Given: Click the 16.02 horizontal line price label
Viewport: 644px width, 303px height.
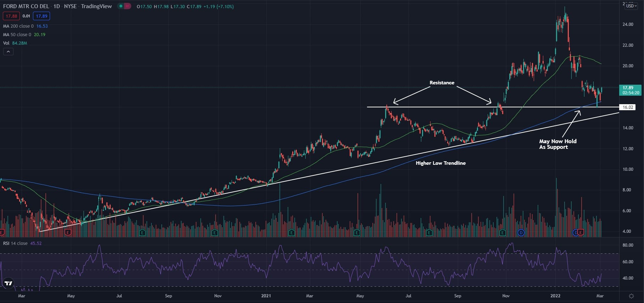Looking at the screenshot, I should click(x=628, y=107).
